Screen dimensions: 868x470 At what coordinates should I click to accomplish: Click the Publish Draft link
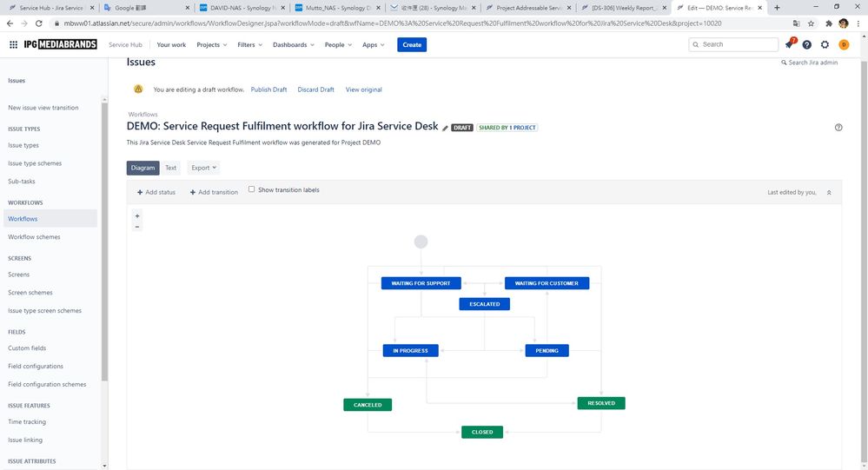pyautogui.click(x=268, y=89)
